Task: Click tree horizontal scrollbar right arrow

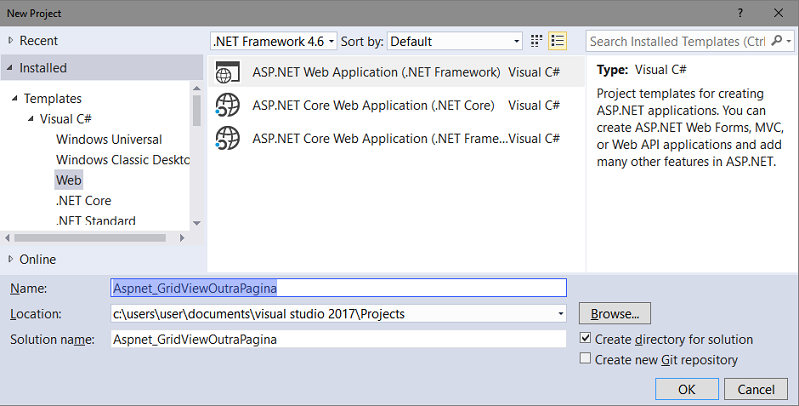Action: (x=182, y=238)
